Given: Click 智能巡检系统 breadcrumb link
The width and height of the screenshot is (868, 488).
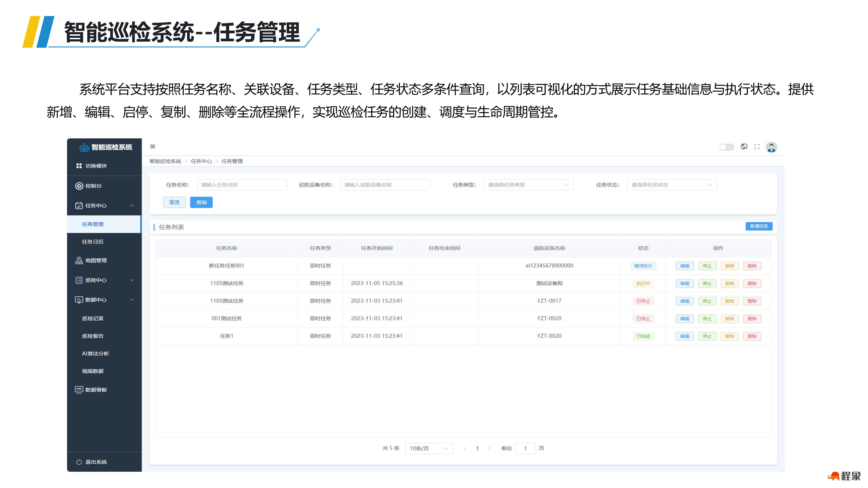Looking at the screenshot, I should tap(165, 161).
